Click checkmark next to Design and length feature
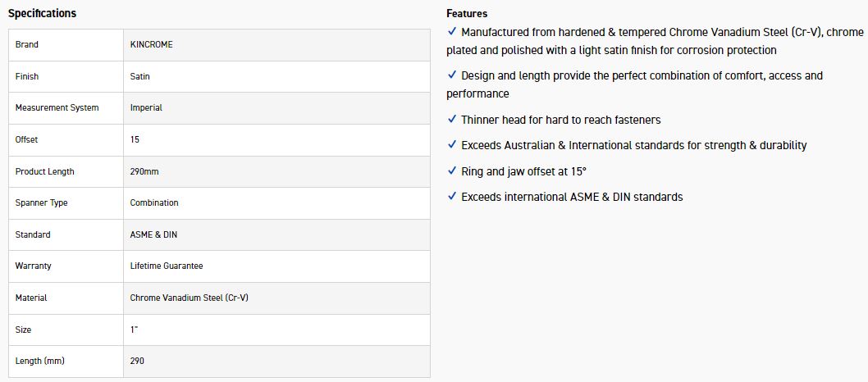The image size is (868, 382). click(452, 75)
